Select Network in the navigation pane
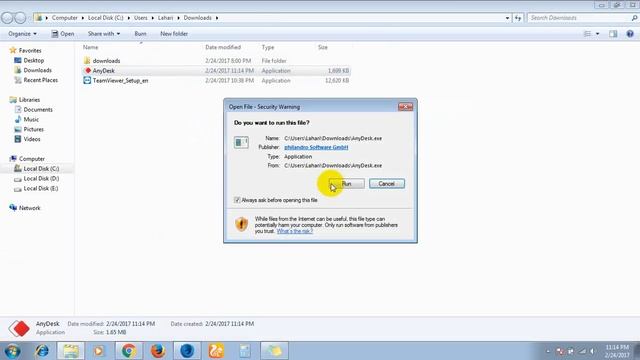The width and height of the screenshot is (640, 360). pos(29,208)
